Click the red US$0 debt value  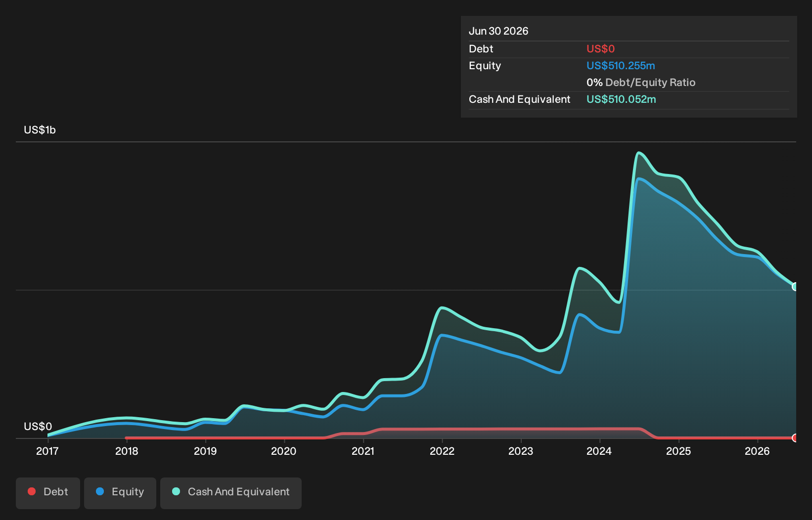click(600, 49)
